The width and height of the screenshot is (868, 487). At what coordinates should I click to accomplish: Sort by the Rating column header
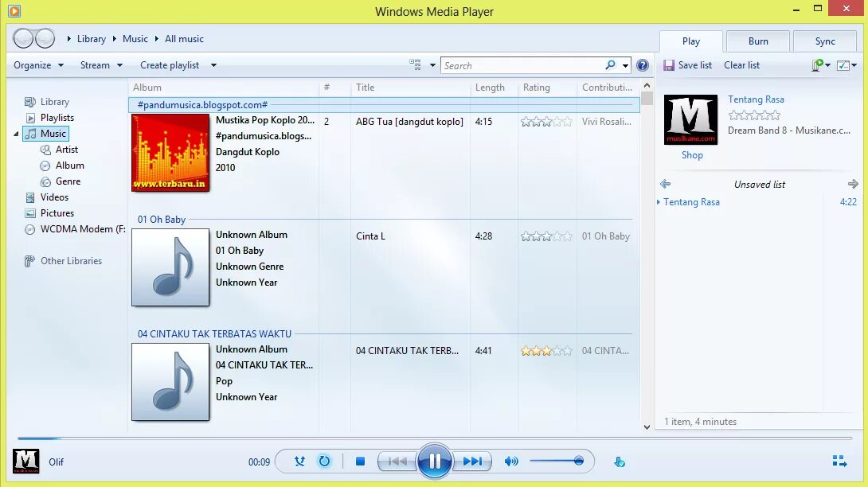(537, 88)
